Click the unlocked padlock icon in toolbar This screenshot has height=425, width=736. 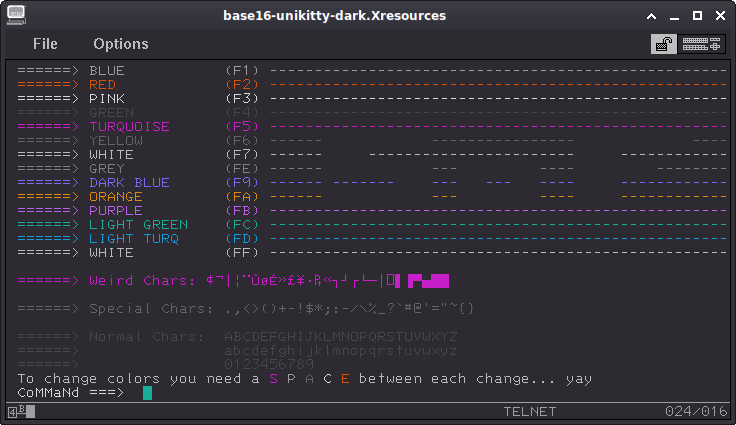click(x=663, y=44)
